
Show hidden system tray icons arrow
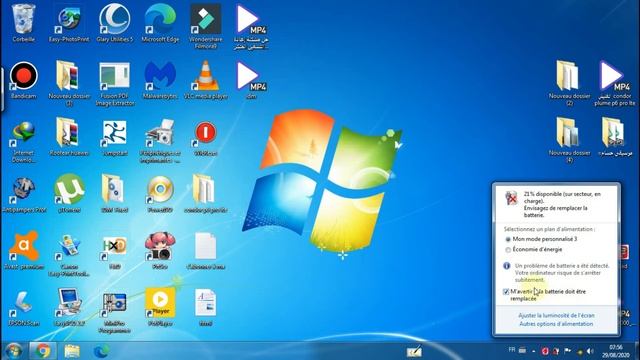533,351
